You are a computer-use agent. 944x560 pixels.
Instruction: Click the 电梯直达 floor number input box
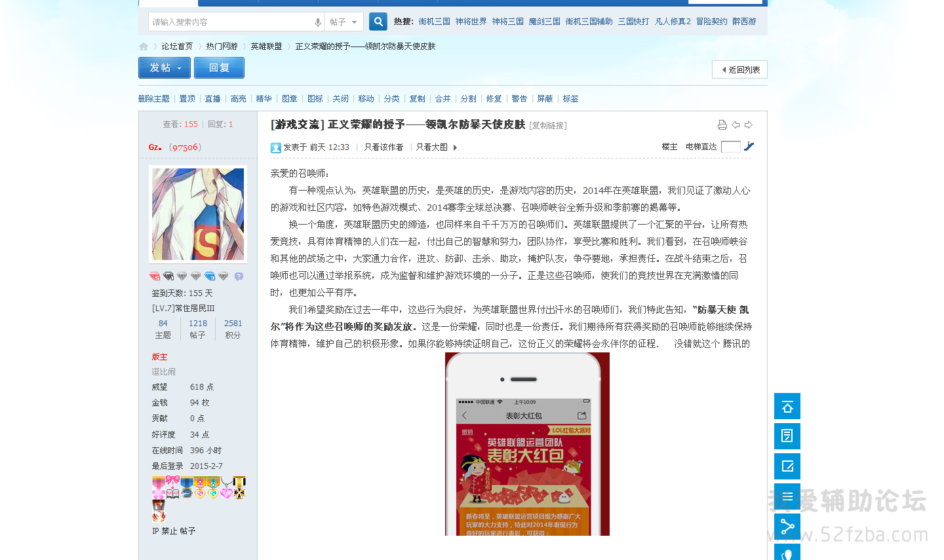pyautogui.click(x=730, y=147)
